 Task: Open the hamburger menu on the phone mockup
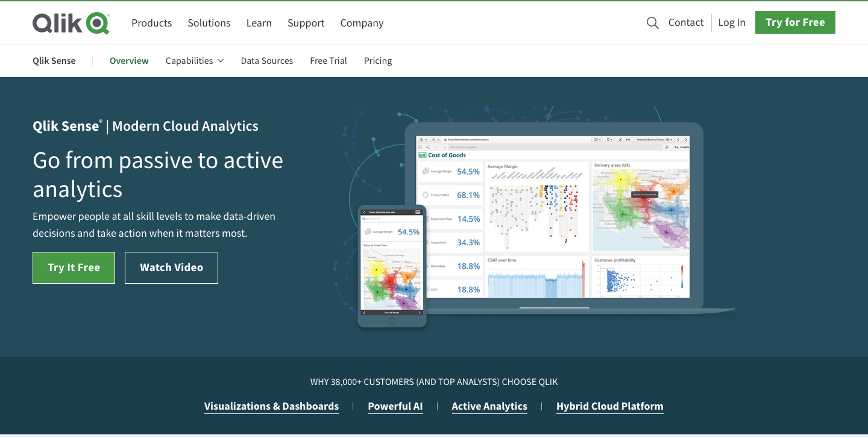(417, 212)
